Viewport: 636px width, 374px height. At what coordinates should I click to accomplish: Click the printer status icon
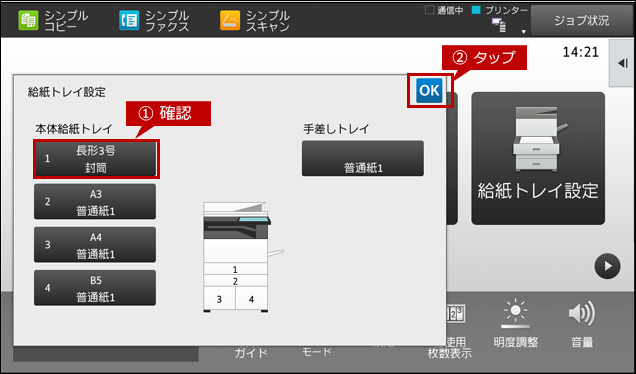pos(499,25)
